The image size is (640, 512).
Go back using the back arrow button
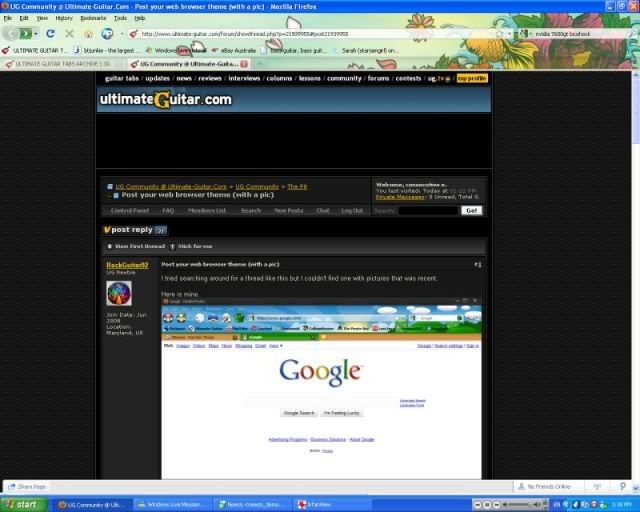coord(11,33)
